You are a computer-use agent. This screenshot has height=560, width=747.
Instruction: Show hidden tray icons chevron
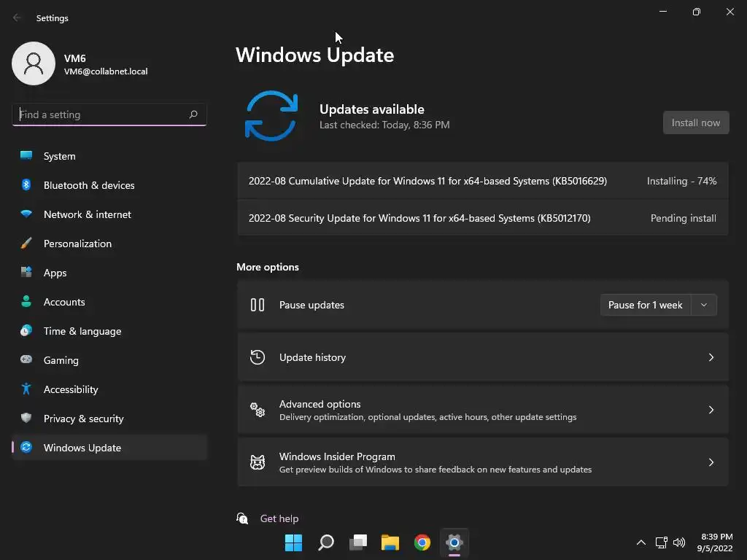641,542
